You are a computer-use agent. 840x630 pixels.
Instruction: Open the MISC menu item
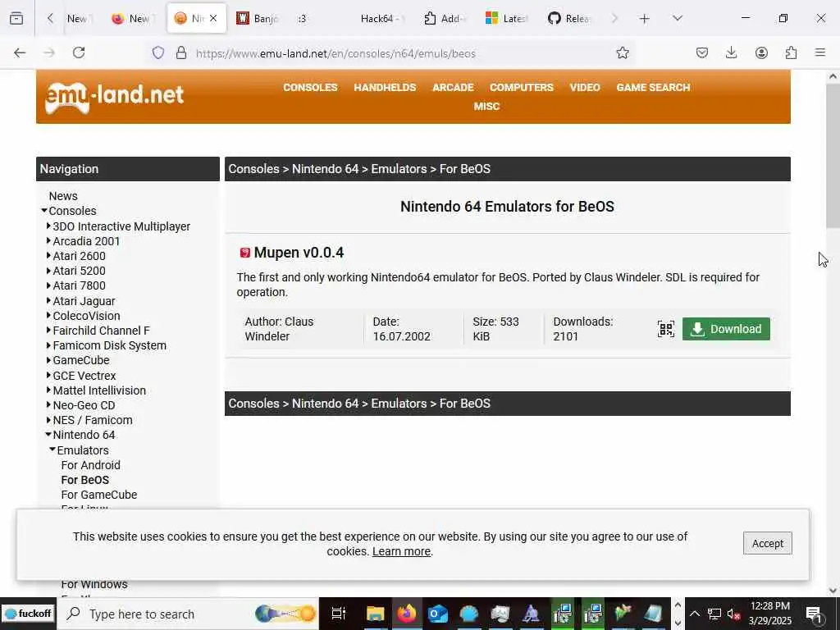coord(486,106)
